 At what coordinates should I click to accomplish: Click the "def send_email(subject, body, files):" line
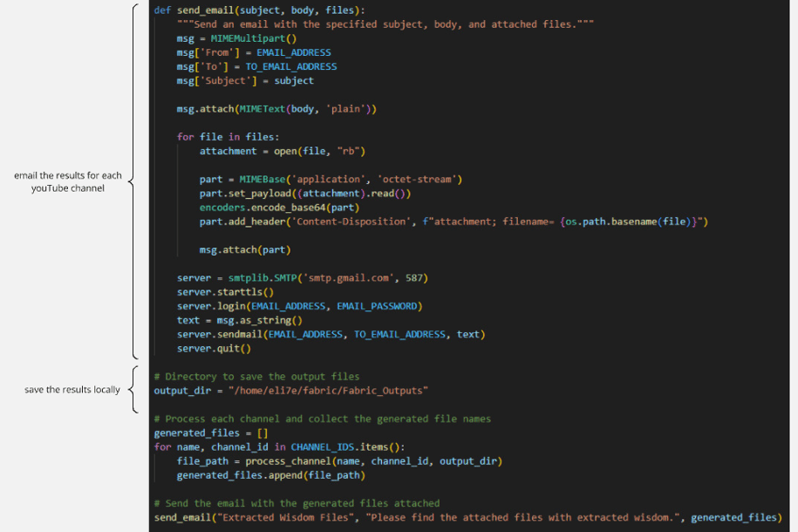259,10
